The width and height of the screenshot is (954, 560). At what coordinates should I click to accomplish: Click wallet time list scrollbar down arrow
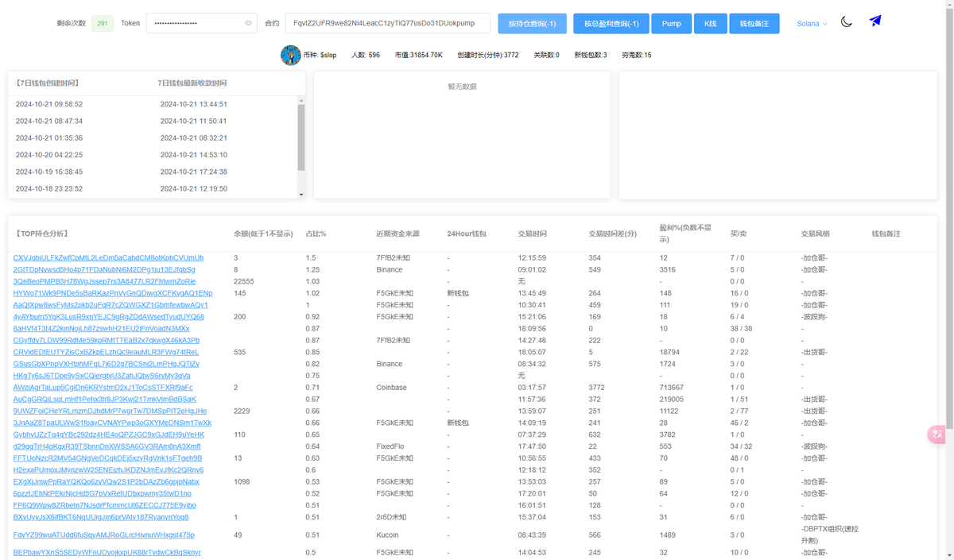(301, 194)
